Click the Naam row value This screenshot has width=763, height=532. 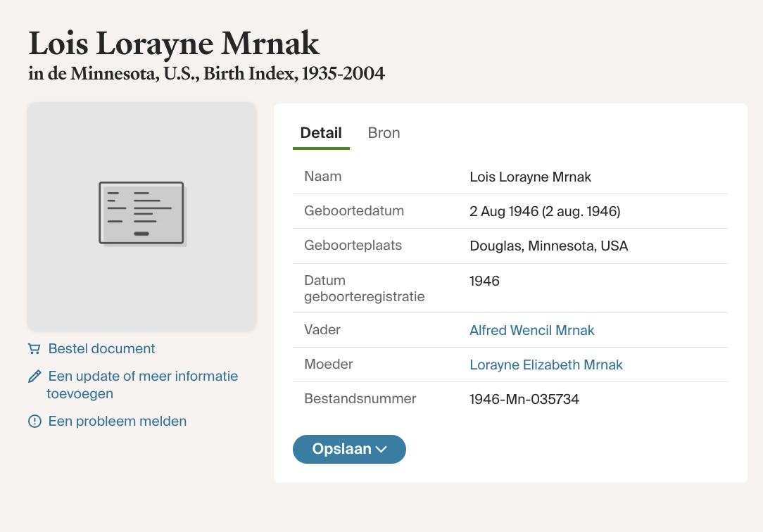531,177
